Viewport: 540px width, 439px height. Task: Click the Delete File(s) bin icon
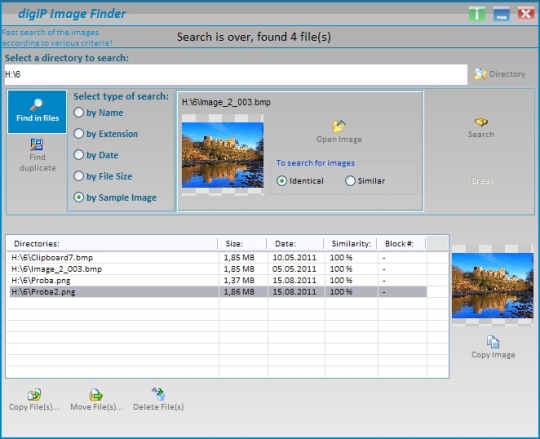158,394
